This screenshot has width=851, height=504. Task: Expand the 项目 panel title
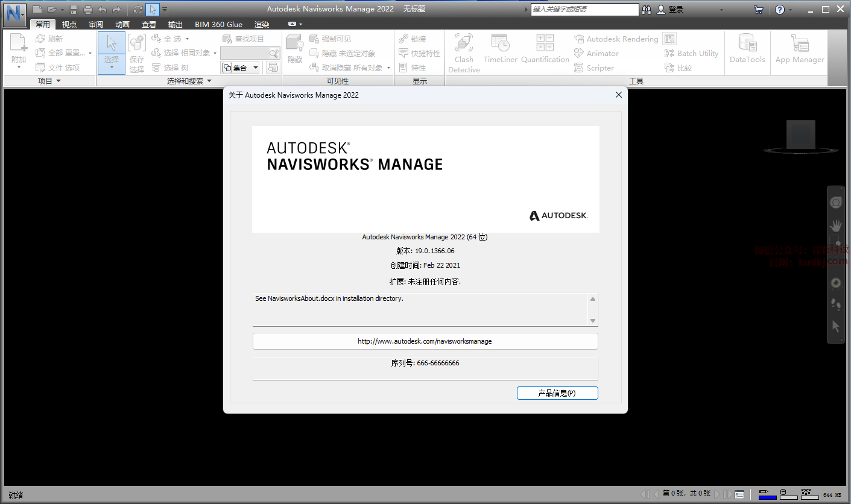point(49,81)
